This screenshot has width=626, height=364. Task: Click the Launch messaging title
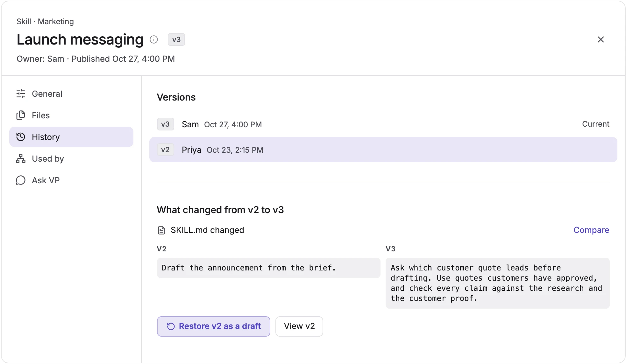pos(80,39)
